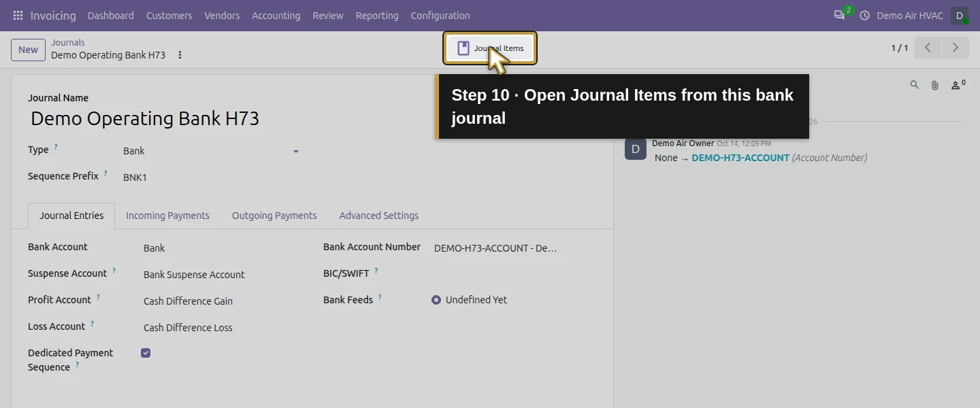Screen dimensions: 980x408
Task: Click Demo Air Owner avatar in chatter
Action: pos(635,149)
